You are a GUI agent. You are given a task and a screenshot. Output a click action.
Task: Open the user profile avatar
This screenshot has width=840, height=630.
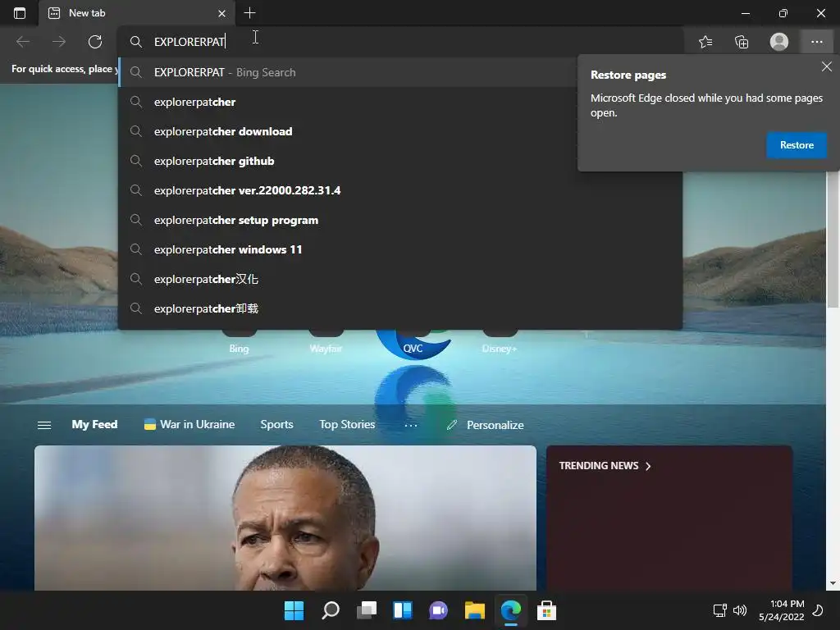pyautogui.click(x=779, y=42)
